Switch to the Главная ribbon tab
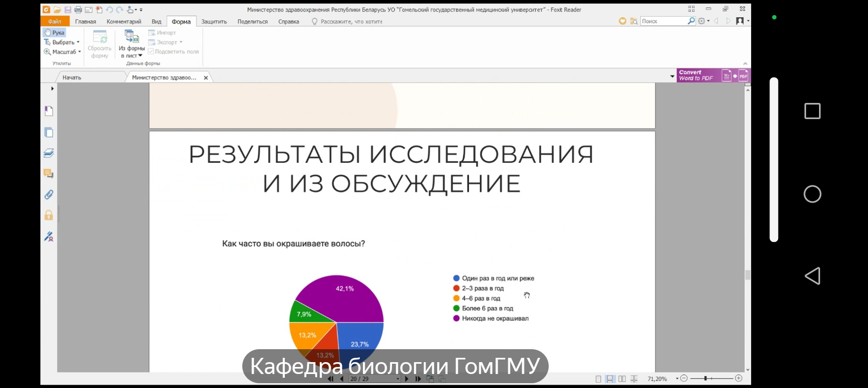This screenshot has width=868, height=388. click(x=86, y=22)
